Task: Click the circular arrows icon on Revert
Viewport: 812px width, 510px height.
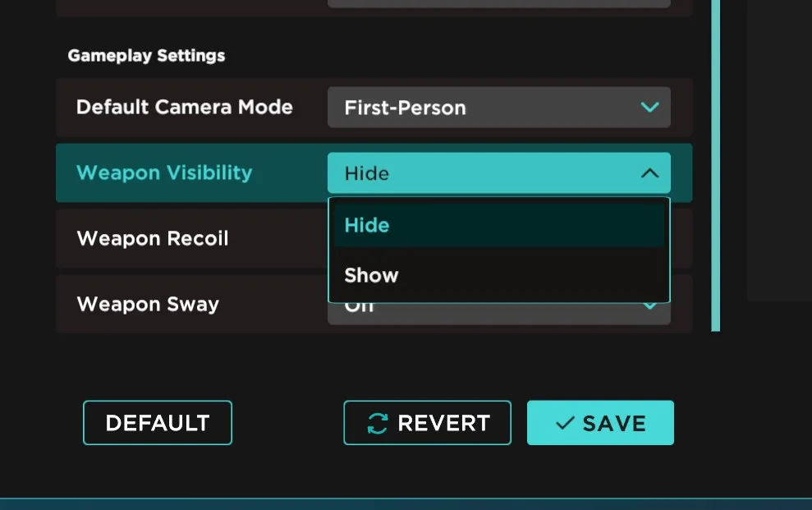Action: (377, 423)
